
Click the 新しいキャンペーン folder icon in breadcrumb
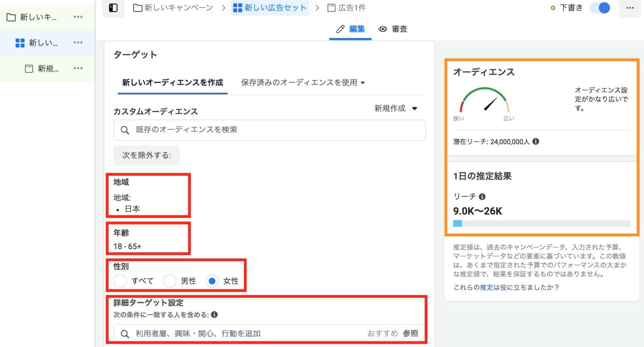(x=137, y=8)
